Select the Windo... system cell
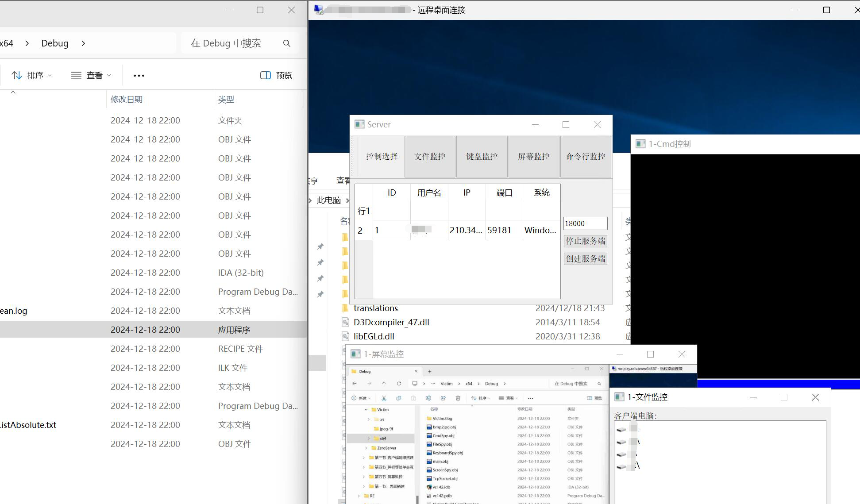This screenshot has width=860, height=504. click(541, 230)
